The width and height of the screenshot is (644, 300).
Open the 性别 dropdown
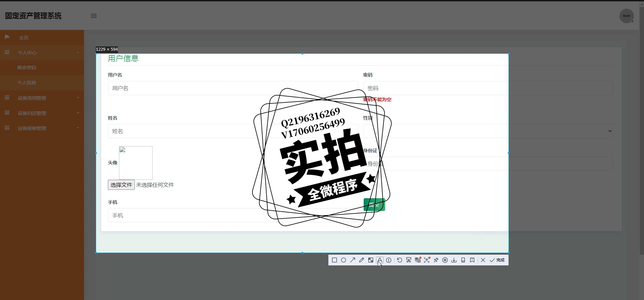click(x=488, y=131)
